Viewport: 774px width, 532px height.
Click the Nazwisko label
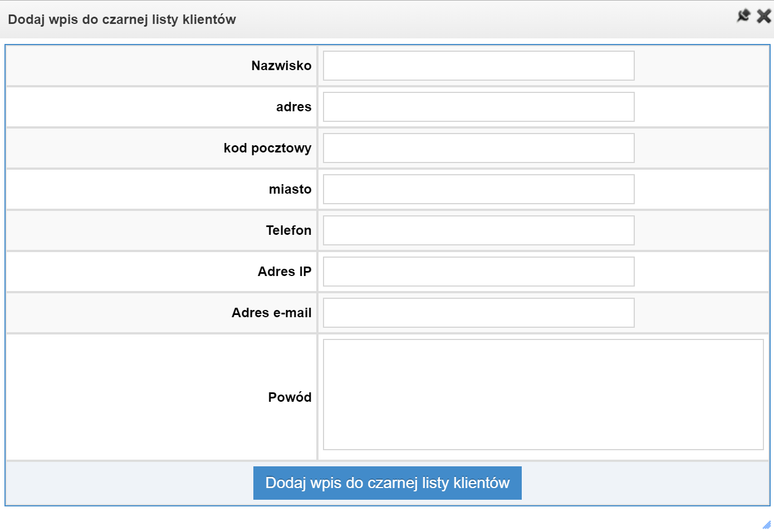tap(281, 66)
